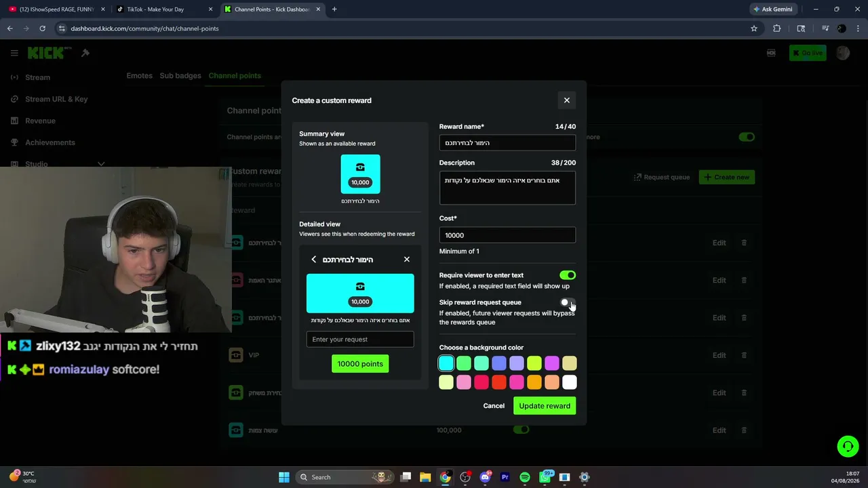Open Spotify from the taskbar
The image size is (868, 488).
click(x=525, y=477)
